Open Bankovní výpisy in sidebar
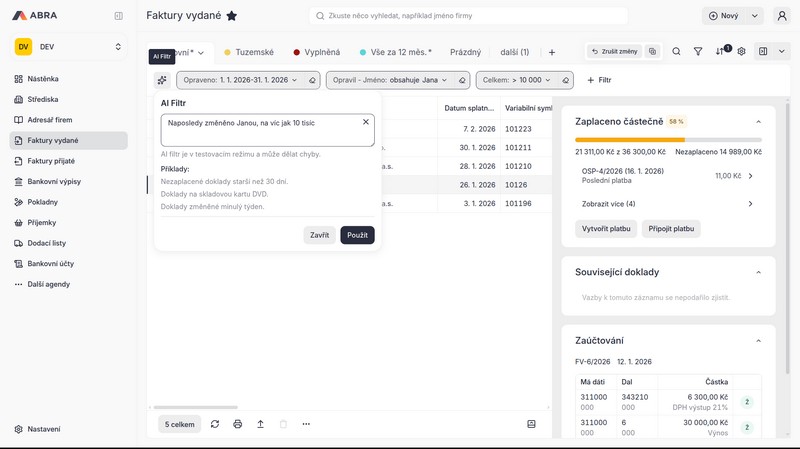 (54, 181)
